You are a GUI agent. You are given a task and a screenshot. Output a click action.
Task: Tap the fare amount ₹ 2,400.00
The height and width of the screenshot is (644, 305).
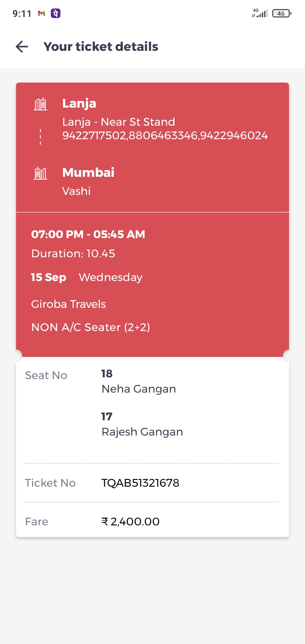[130, 522]
